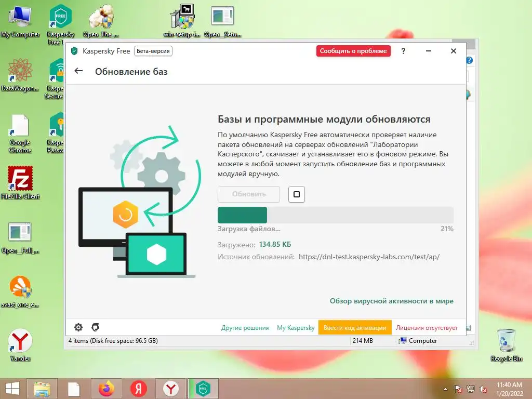Open the clock showing 11:40 AM
Viewport: 532px width, 399px height.
(x=509, y=389)
